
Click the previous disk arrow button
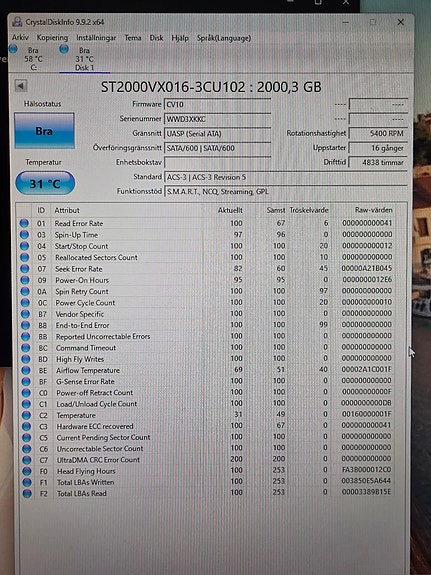21,86
